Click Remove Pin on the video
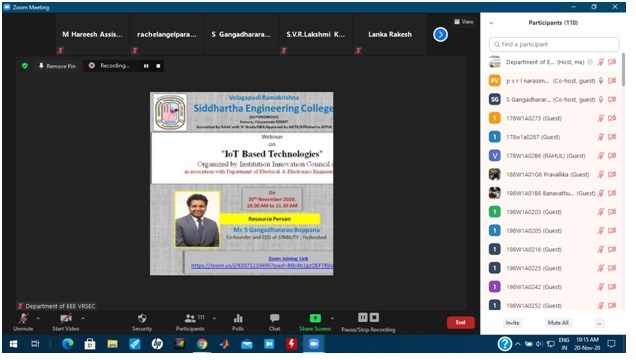Viewport: 636px width, 360px height. pos(57,66)
